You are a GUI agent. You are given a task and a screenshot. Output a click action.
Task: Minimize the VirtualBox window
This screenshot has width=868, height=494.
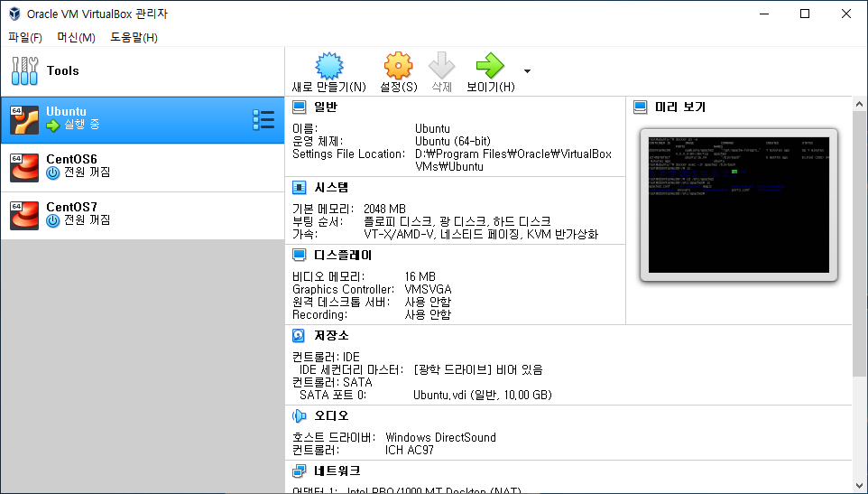(764, 14)
